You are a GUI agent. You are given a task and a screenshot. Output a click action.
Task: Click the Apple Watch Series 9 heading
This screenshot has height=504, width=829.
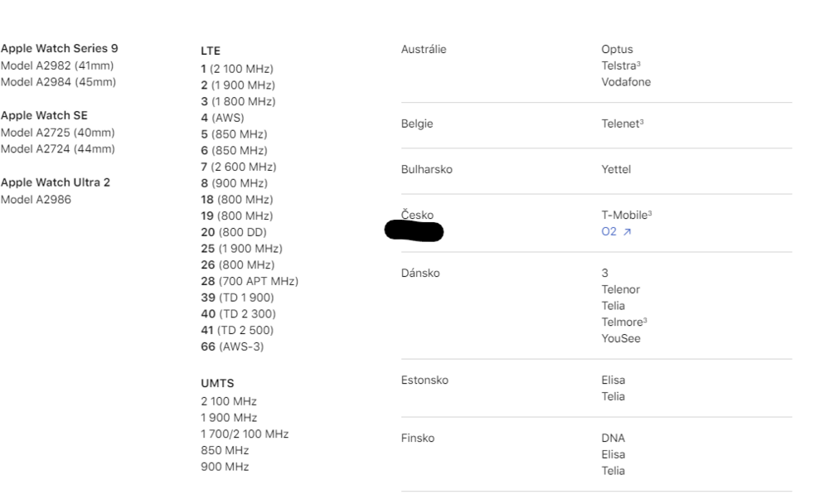tap(59, 49)
